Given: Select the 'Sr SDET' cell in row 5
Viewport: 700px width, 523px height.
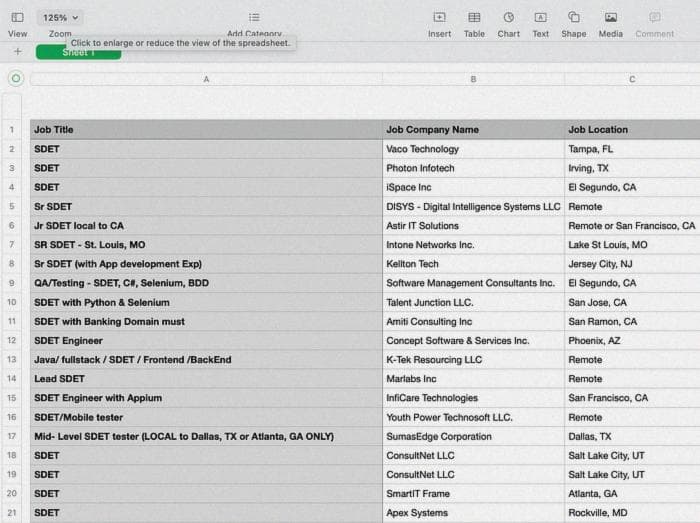Looking at the screenshot, I should pyautogui.click(x=206, y=207).
